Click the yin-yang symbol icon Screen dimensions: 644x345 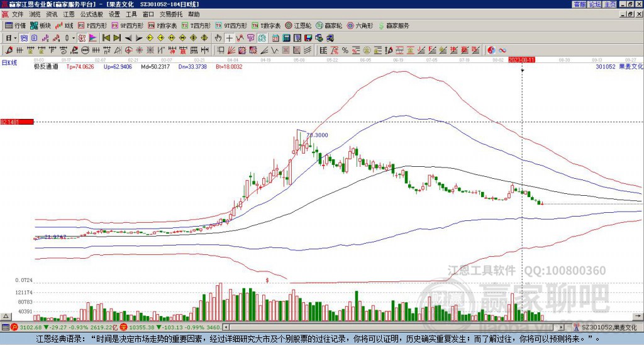491,50
